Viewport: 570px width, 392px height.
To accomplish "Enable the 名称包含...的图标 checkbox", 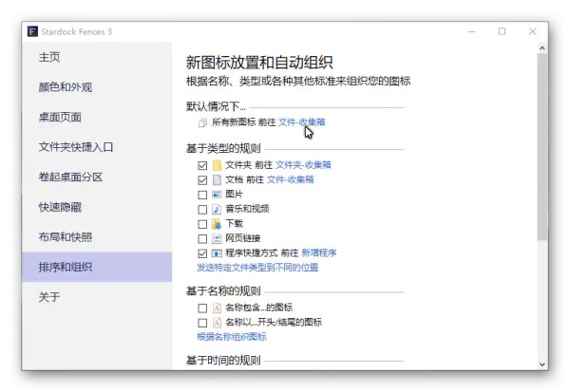I will pos(202,308).
